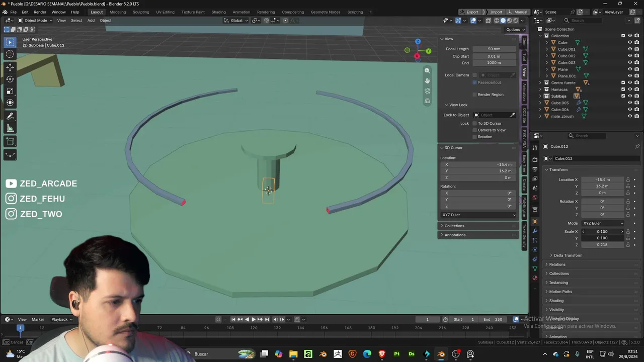Pin the Cube.012 properties context
This screenshot has height=362, width=644.
coord(637,146)
